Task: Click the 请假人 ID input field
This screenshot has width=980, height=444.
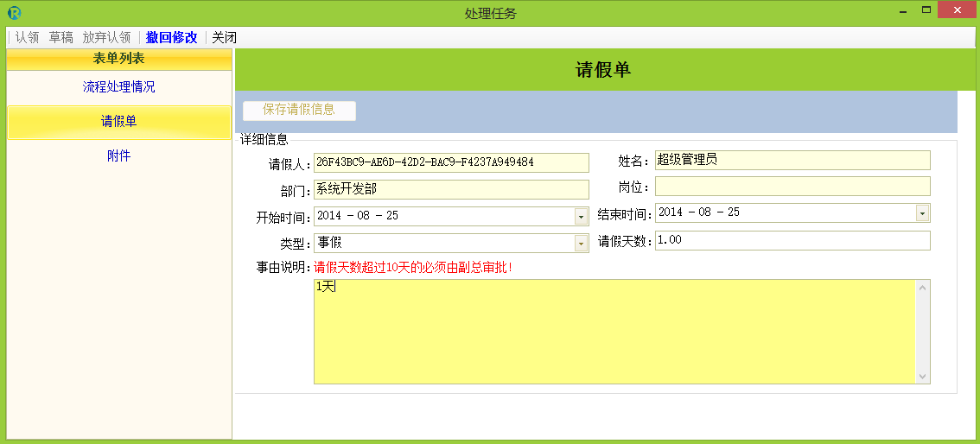Action: click(x=451, y=162)
